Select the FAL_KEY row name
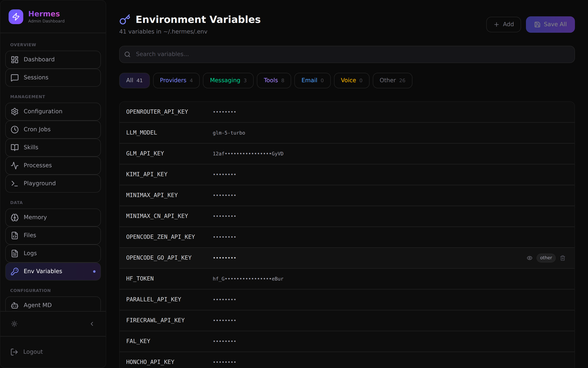The image size is (588, 368). click(138, 341)
